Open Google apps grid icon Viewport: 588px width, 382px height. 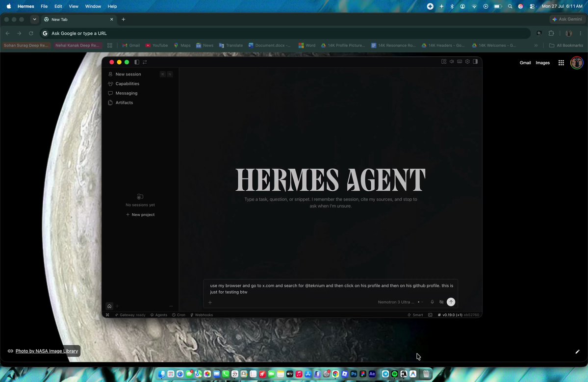(x=561, y=63)
